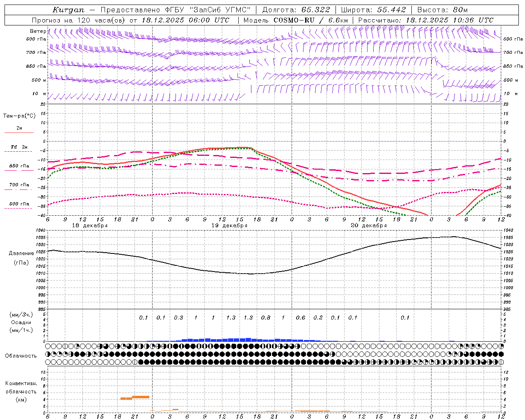The height and width of the screenshot is (420, 525).
Task: Select the '500 гПа' temperature legend entry
Action: point(19,204)
